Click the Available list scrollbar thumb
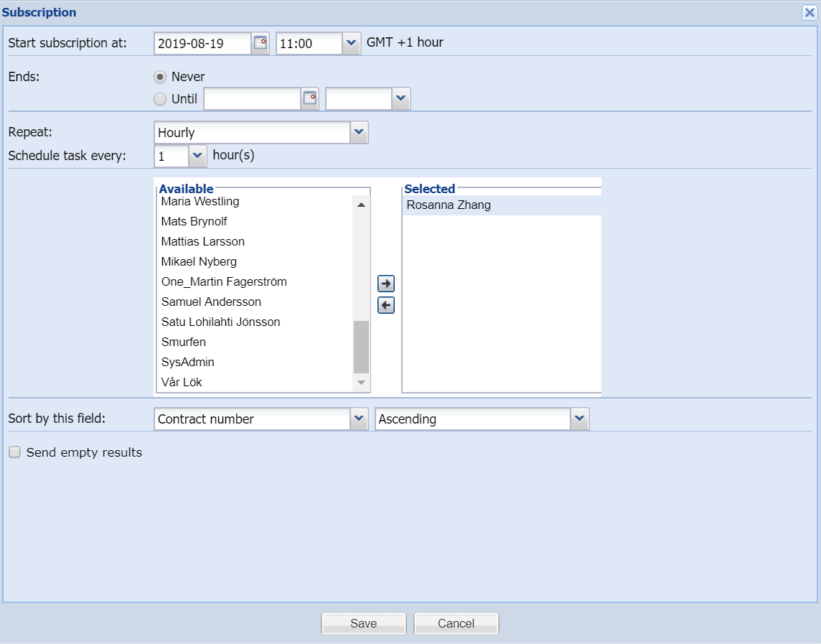Viewport: 821px width, 644px height. tap(361, 346)
